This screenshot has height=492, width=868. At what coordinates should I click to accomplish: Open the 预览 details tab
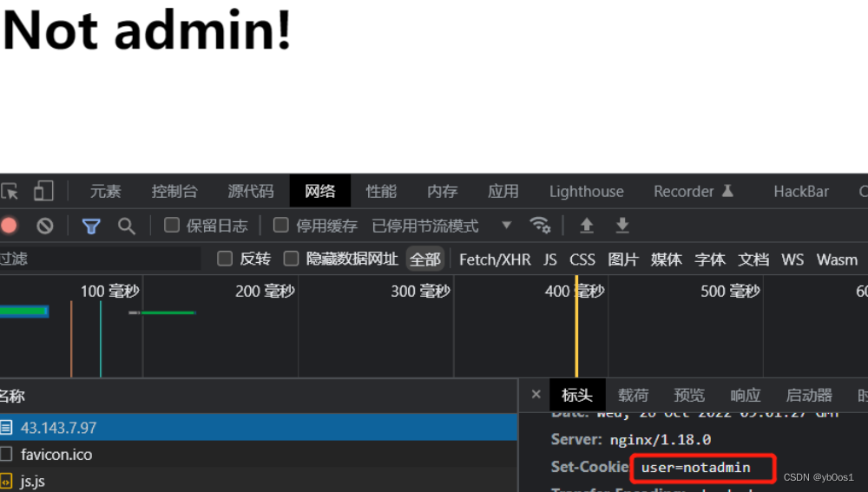coord(689,395)
